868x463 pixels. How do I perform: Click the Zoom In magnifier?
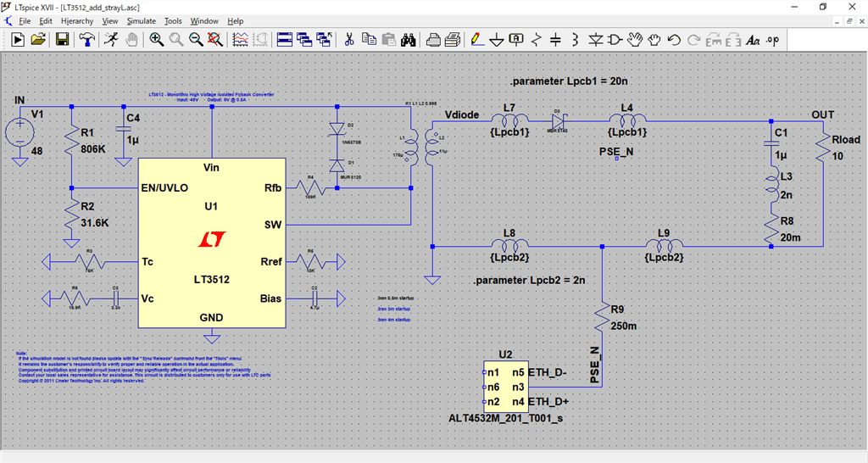(157, 39)
